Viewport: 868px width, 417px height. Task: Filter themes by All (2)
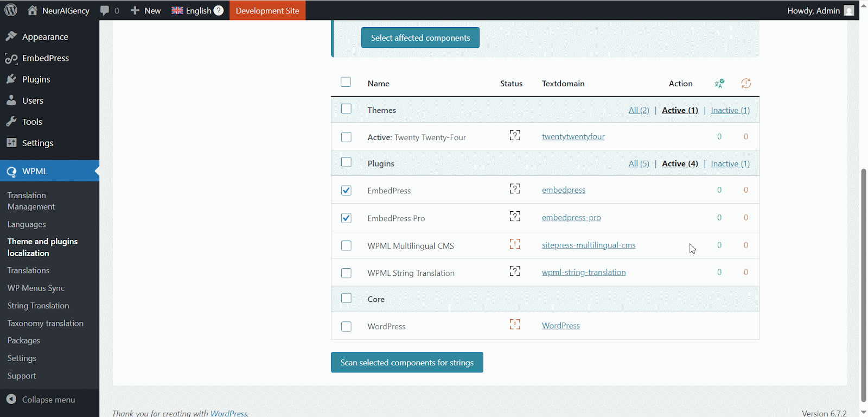[639, 110]
